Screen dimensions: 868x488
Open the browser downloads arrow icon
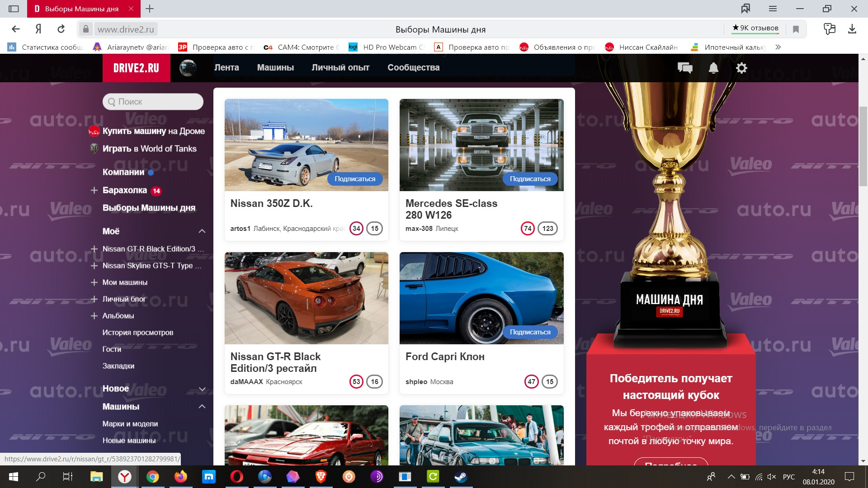(852, 29)
